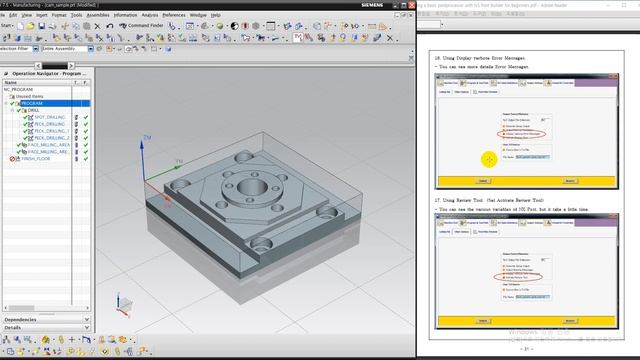The width and height of the screenshot is (640, 360).
Task: Click the left arrow above Operation Navigator
Action: tap(38, 66)
